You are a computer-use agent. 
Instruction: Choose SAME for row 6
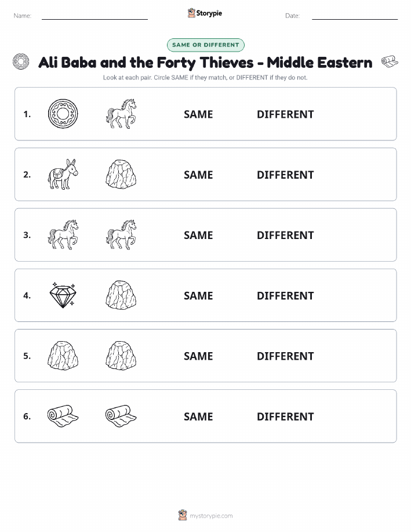[x=198, y=417]
